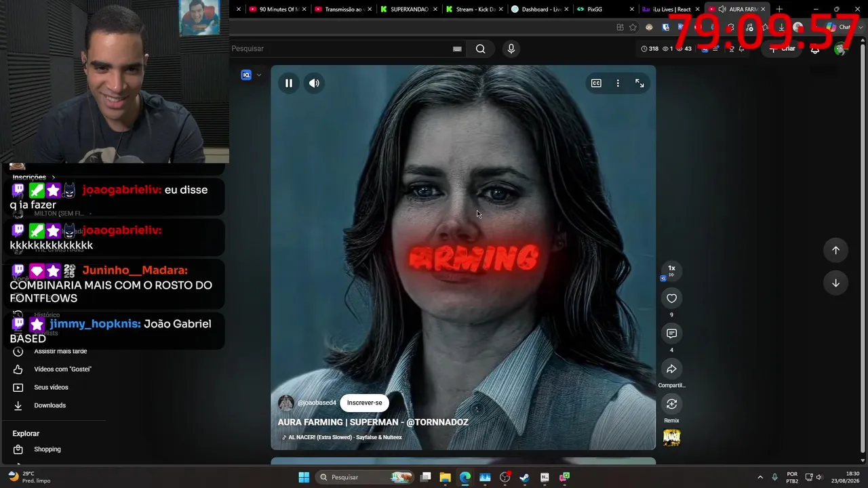Close the 90 Minutes Of tab

(304, 9)
